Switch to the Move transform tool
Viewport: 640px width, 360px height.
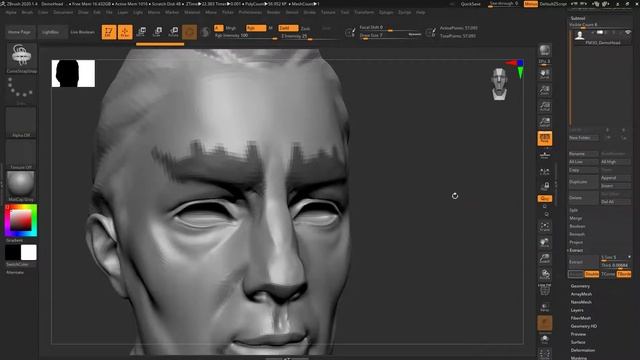[142, 32]
